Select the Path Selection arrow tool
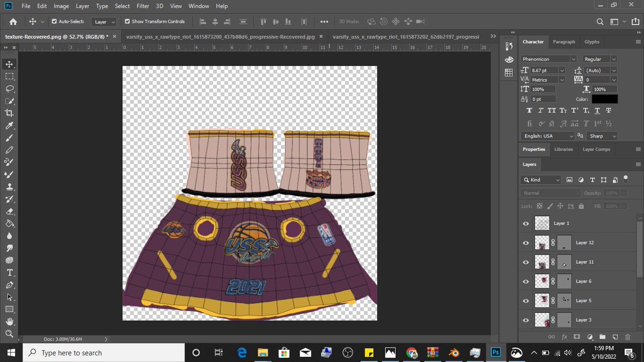 pos(9,297)
